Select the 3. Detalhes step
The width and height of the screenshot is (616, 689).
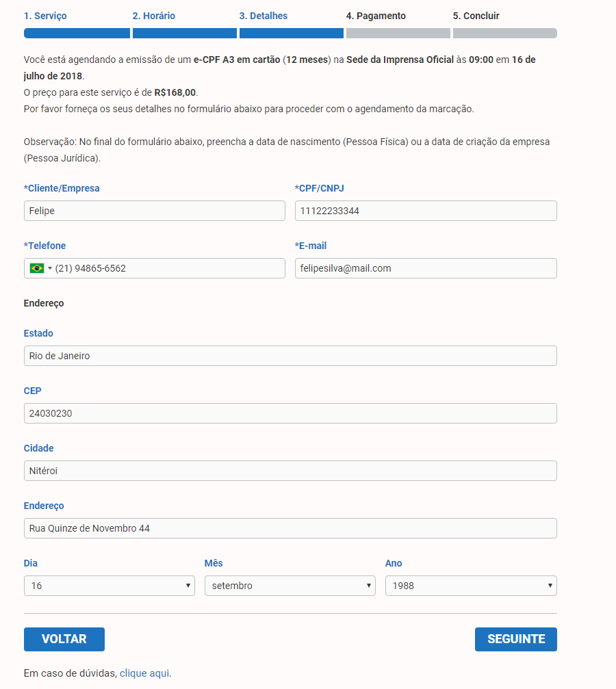pyautogui.click(x=264, y=16)
